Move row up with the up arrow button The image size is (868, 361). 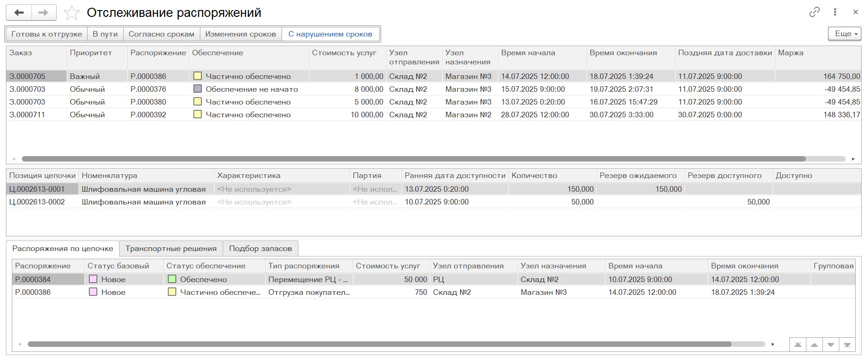(814, 345)
